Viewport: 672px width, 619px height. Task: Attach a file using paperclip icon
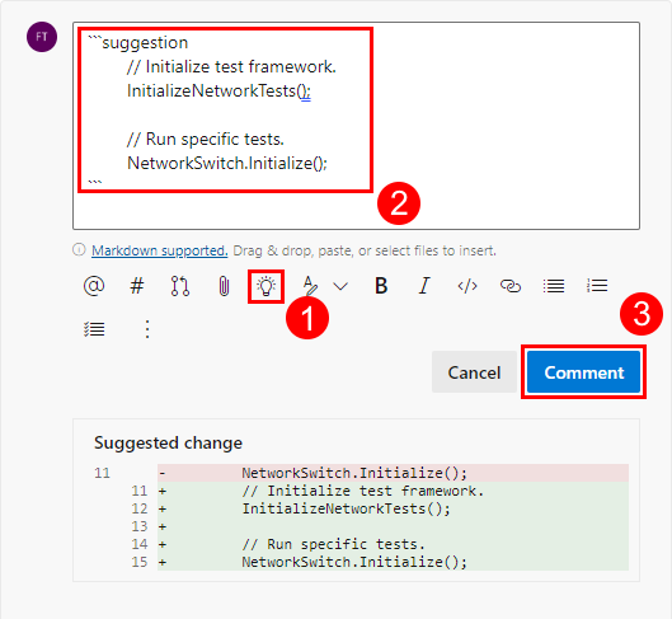point(224,286)
